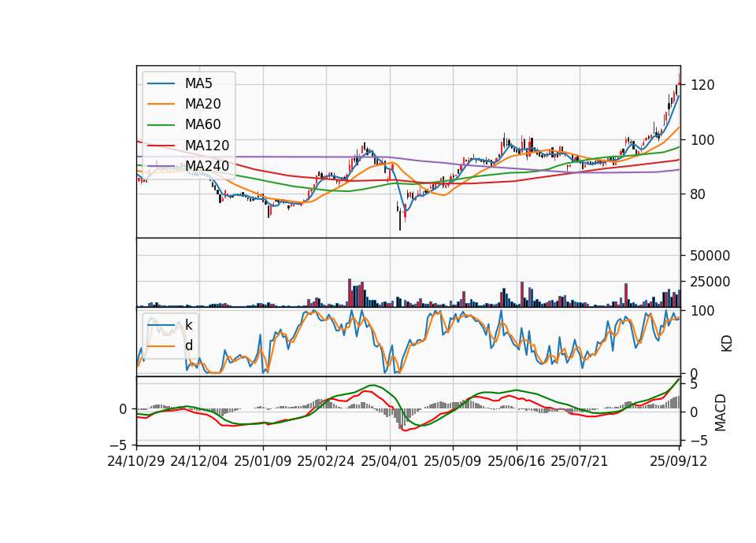Screen dimensions: 756x543
Task: Click the MA120 legend label
Action: (207, 146)
